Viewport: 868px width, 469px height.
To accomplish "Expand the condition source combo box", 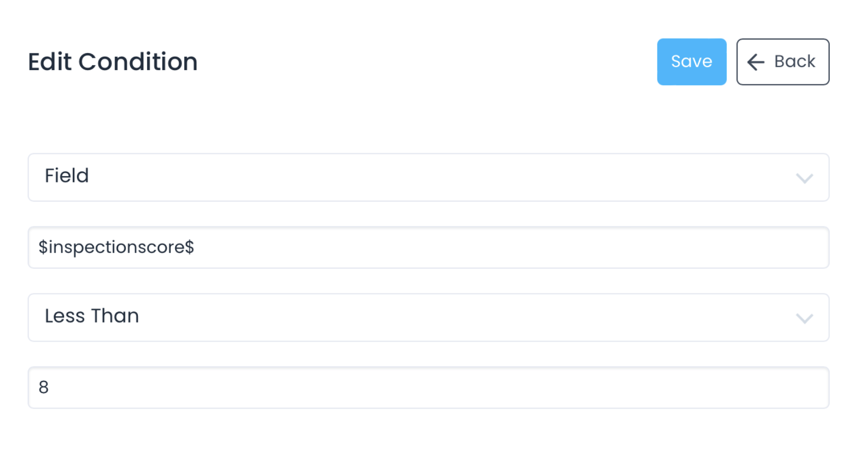I will (x=428, y=177).
